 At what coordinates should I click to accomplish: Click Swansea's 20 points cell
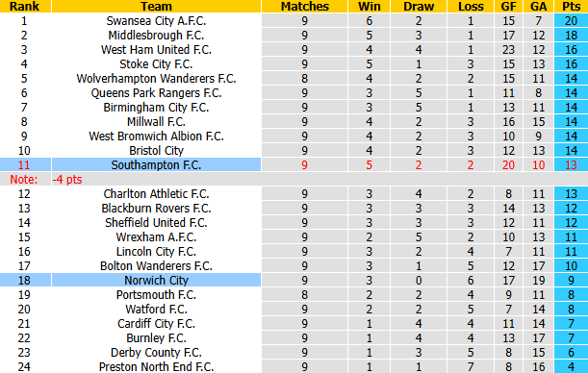(x=571, y=20)
